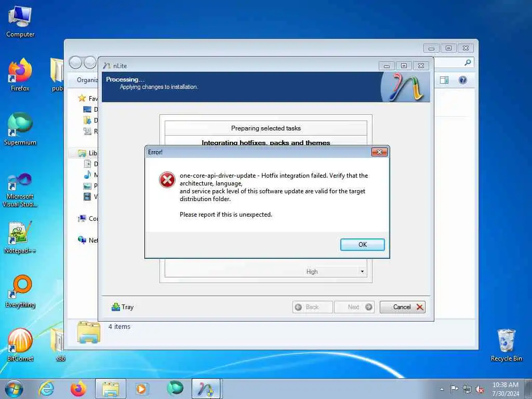Switch to File Explorer in the taskbar
The width and height of the screenshot is (532, 399).
[111, 389]
